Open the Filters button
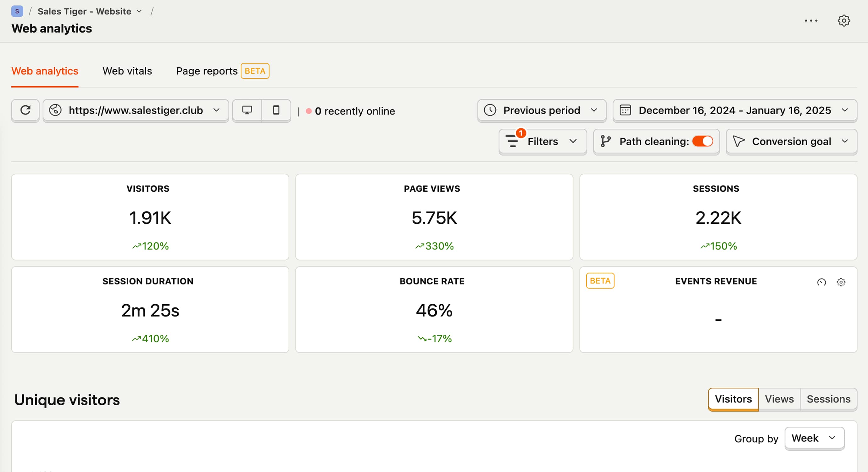This screenshot has height=472, width=868. click(x=542, y=141)
